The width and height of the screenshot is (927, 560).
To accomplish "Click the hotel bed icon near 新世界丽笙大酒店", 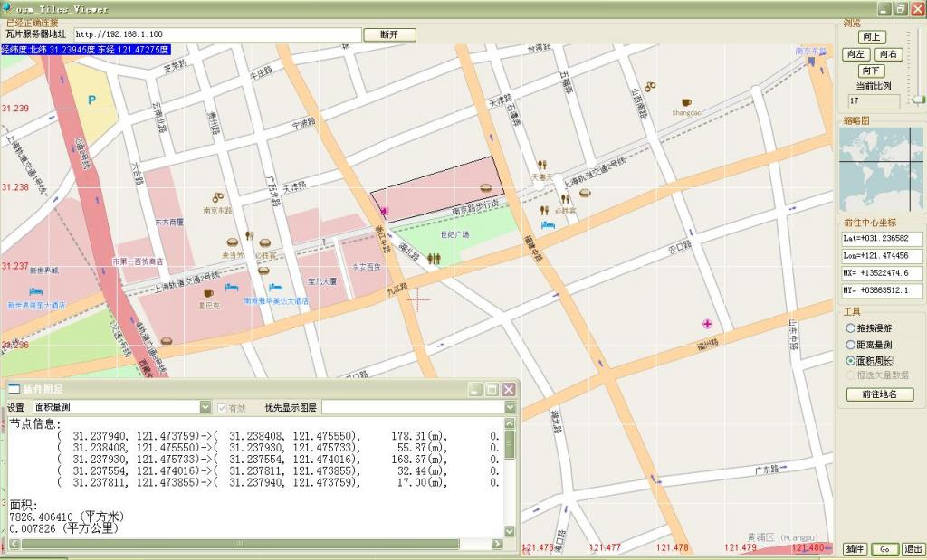I will point(35,291).
